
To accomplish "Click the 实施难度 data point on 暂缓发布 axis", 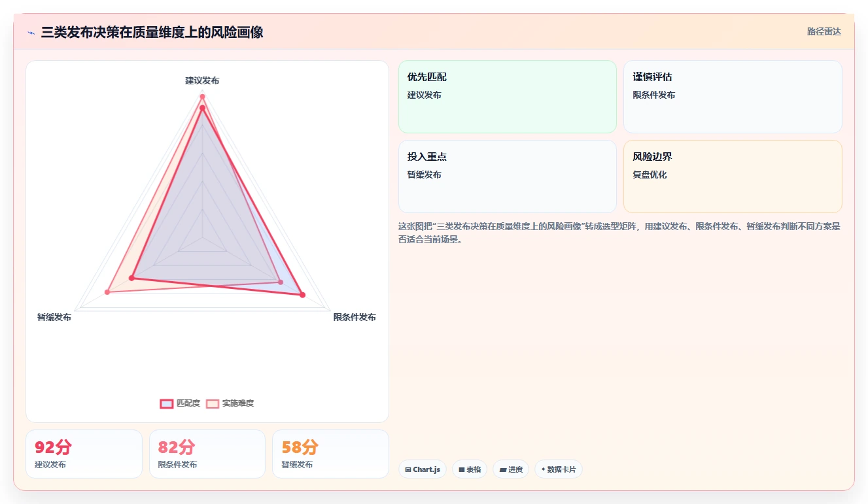I will tap(107, 292).
